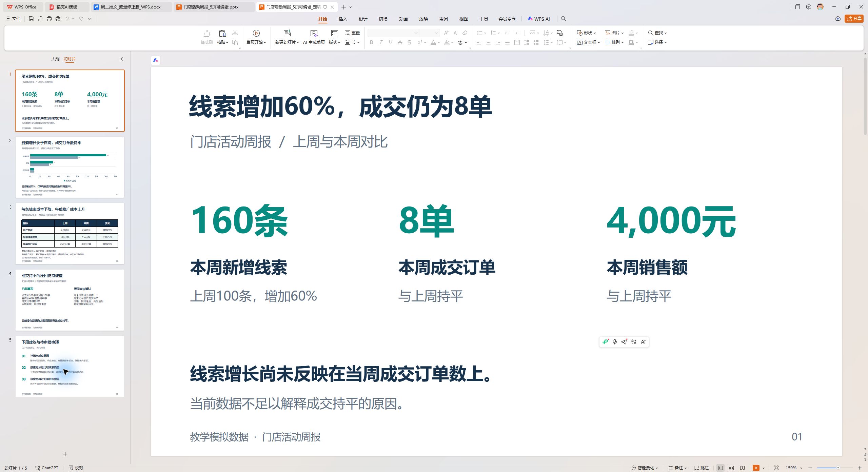Toggle 校对 proofreading in status bar

76,468
